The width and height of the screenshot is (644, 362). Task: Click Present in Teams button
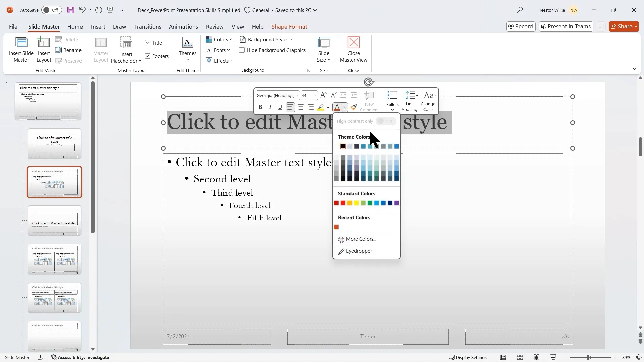[566, 26]
